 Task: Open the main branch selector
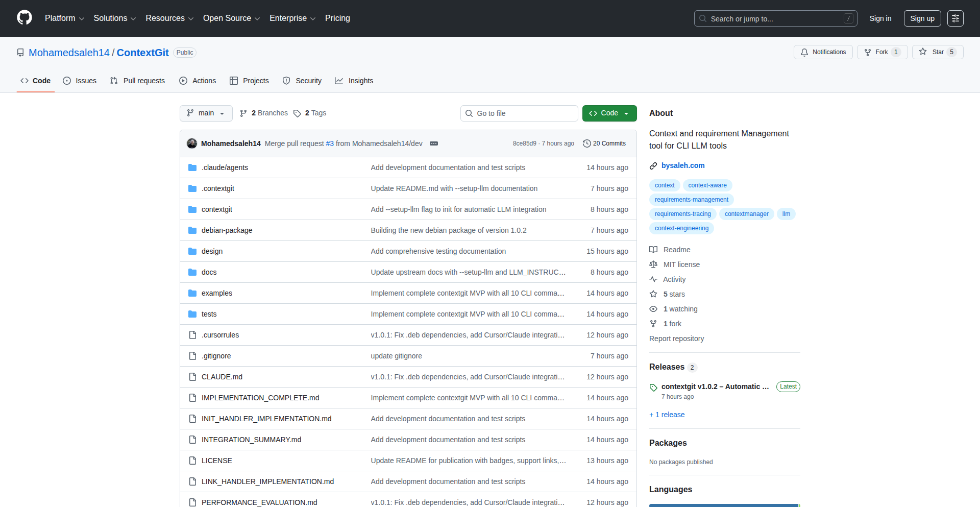tap(206, 113)
